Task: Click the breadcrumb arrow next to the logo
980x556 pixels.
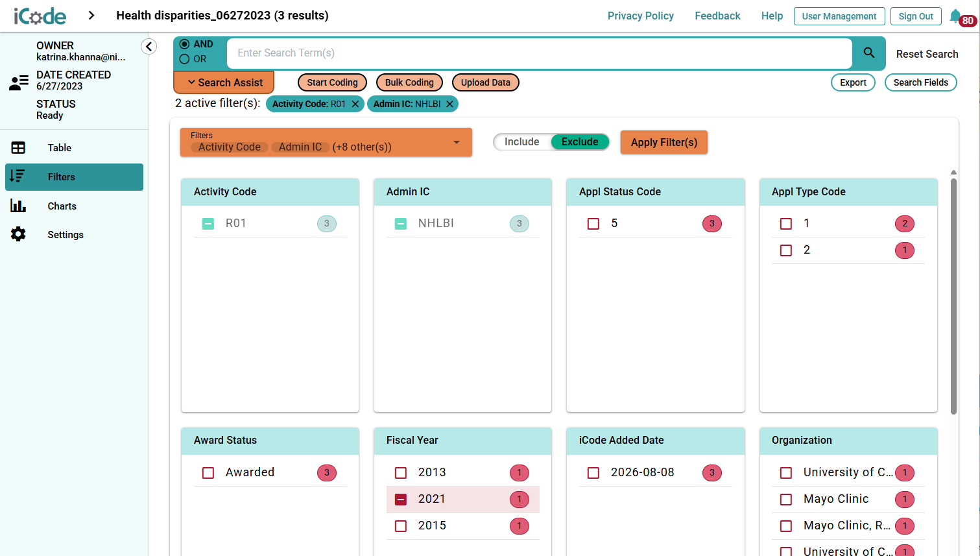Action: pos(91,16)
